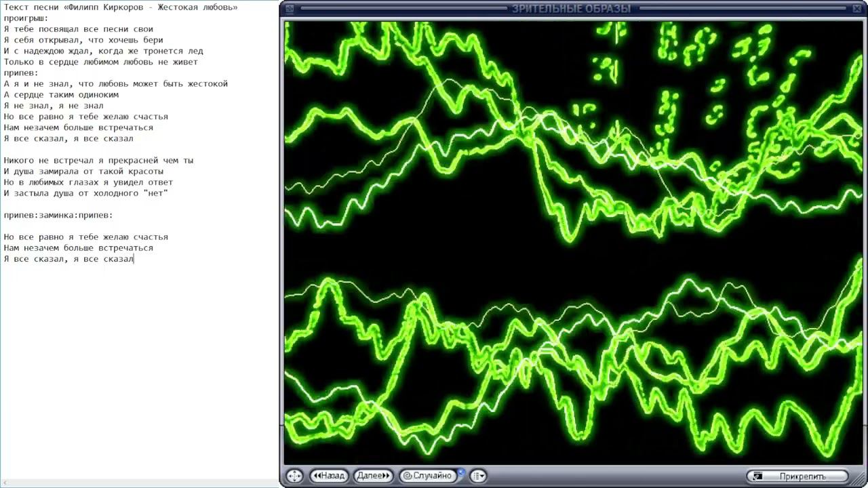The height and width of the screenshot is (488, 868).
Task: Click the small blue badge beside Случайно
Action: 461,472
